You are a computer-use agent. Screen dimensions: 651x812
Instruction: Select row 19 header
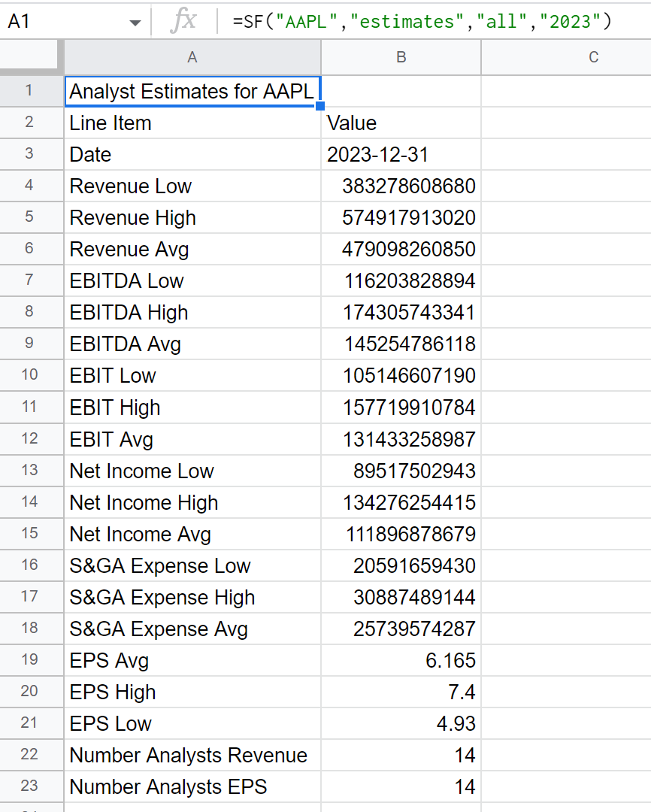point(31,660)
